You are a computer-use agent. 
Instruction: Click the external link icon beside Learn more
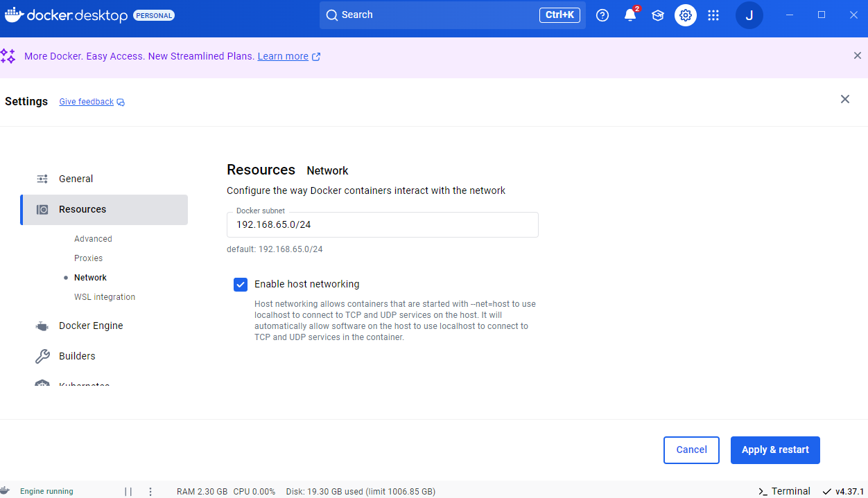316,57
